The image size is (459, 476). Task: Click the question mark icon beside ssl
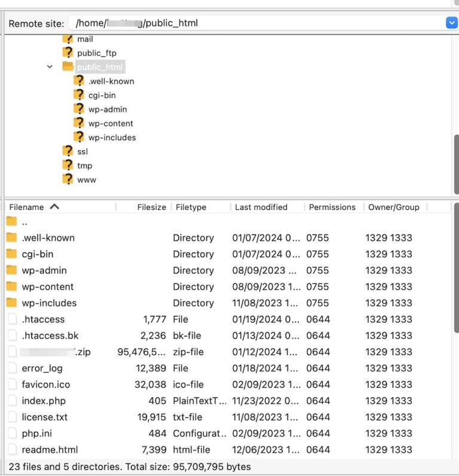[68, 151]
